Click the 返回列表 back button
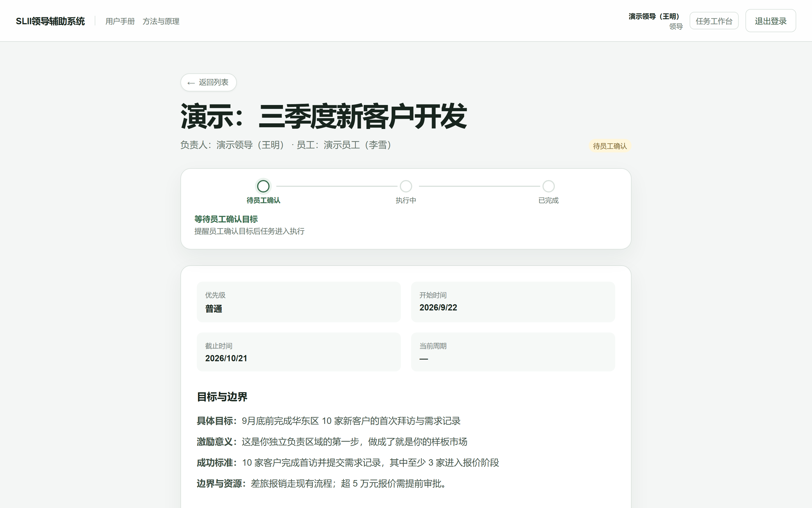Image resolution: width=812 pixels, height=508 pixels. pos(208,82)
